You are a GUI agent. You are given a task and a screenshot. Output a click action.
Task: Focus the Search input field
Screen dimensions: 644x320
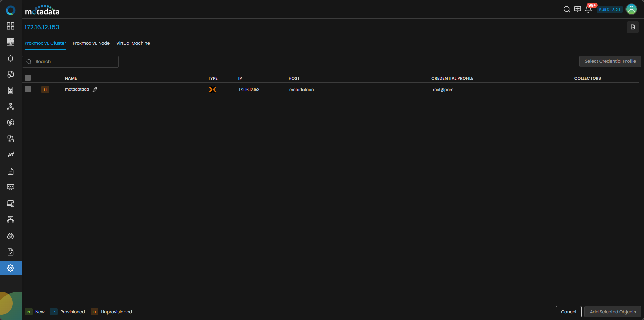tap(70, 62)
